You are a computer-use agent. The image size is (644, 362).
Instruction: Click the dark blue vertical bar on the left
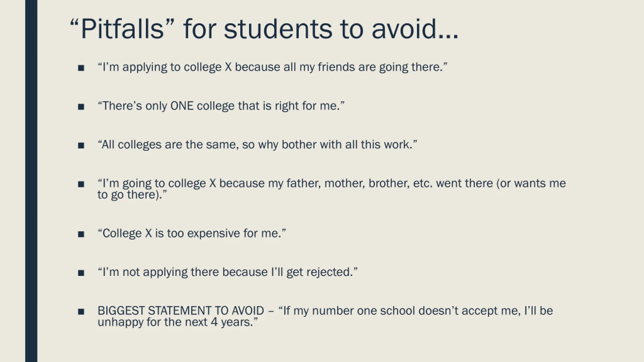pos(31,181)
